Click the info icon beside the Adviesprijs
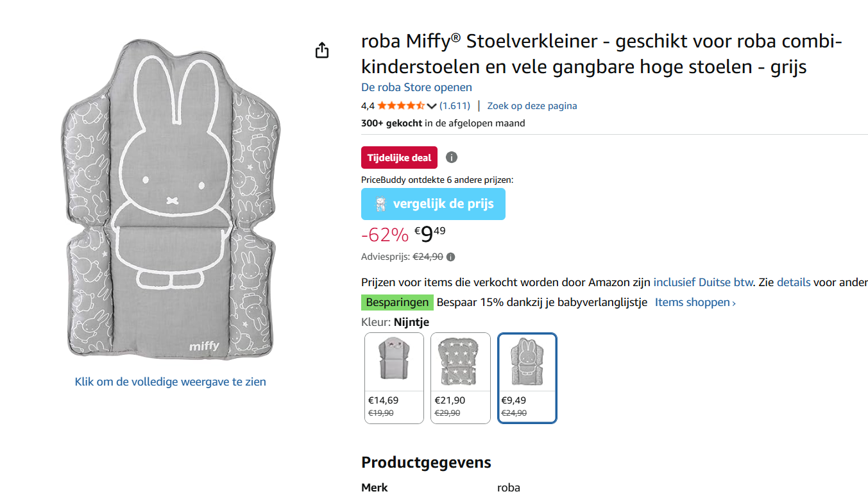Screen dimensions: 868x503 [450, 257]
